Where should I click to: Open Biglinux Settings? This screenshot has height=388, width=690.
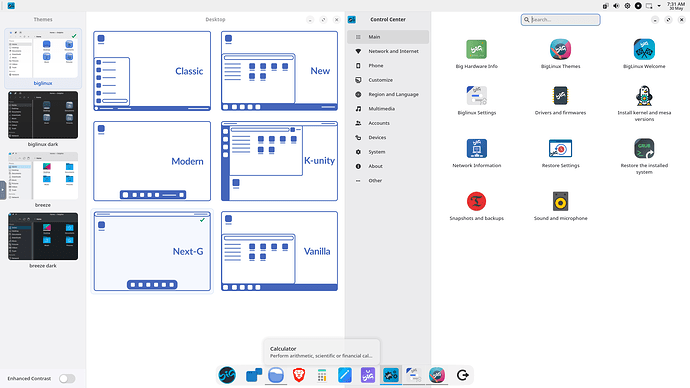[477, 101]
